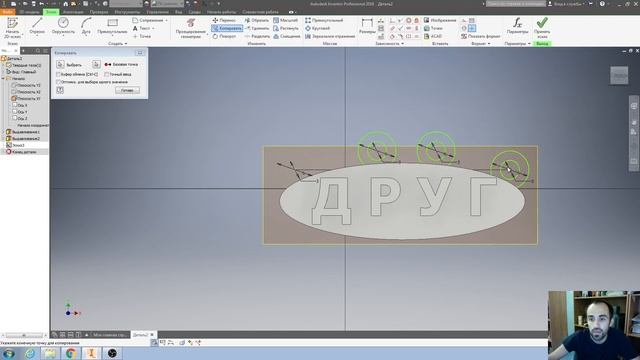Select the Отрезок line tool
The height and width of the screenshot is (360, 640).
37,26
